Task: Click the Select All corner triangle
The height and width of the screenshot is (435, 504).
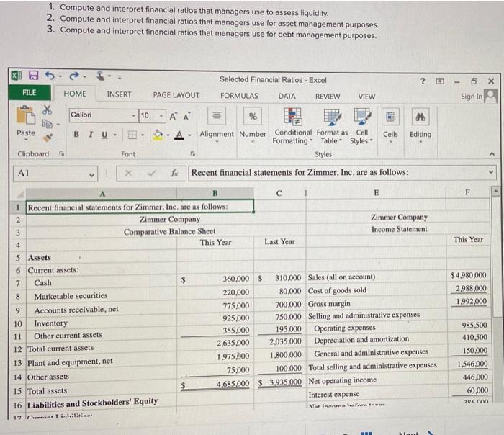Action: (20, 194)
